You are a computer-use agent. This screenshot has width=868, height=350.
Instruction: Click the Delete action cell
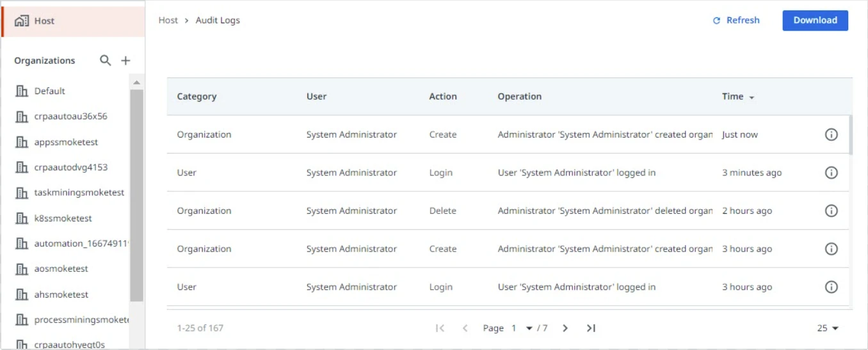[x=443, y=211]
